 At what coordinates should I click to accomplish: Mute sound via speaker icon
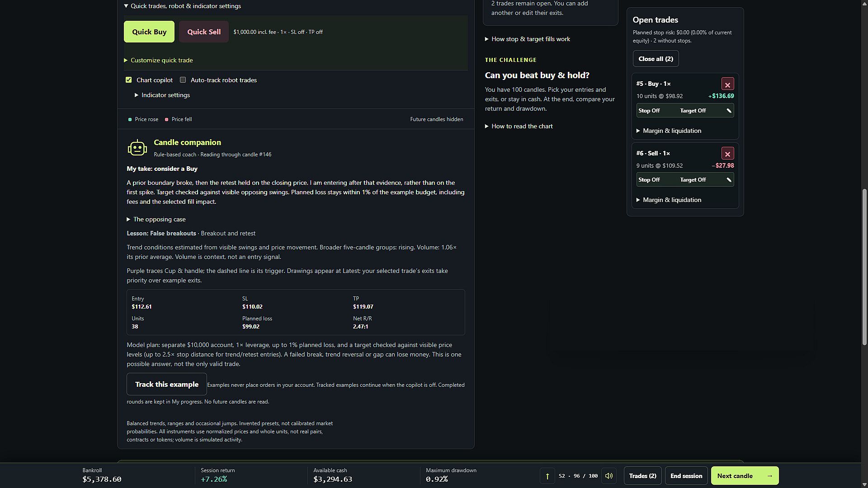click(x=609, y=476)
